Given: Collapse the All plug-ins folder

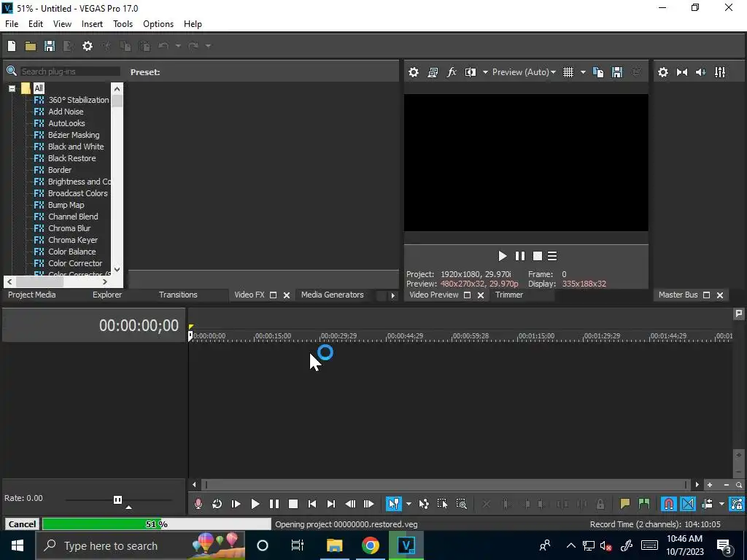Looking at the screenshot, I should 12,88.
